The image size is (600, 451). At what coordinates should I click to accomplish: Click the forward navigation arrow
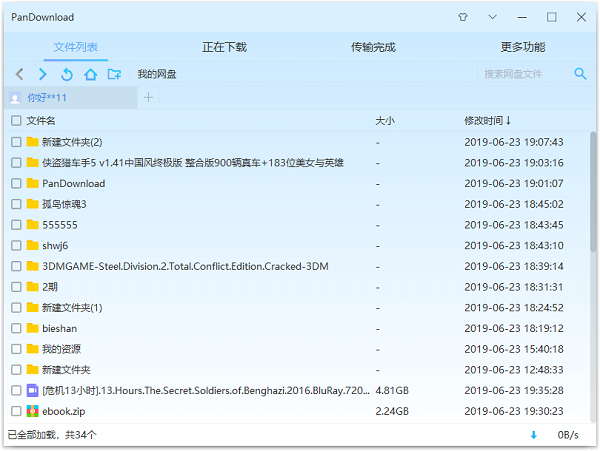click(42, 74)
